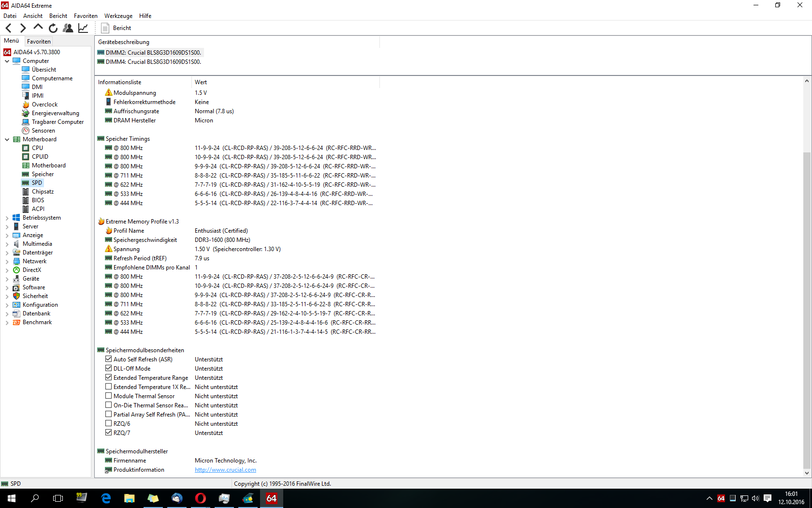Image resolution: width=812 pixels, height=508 pixels.
Task: Select Datenbank icon in tree
Action: click(16, 314)
